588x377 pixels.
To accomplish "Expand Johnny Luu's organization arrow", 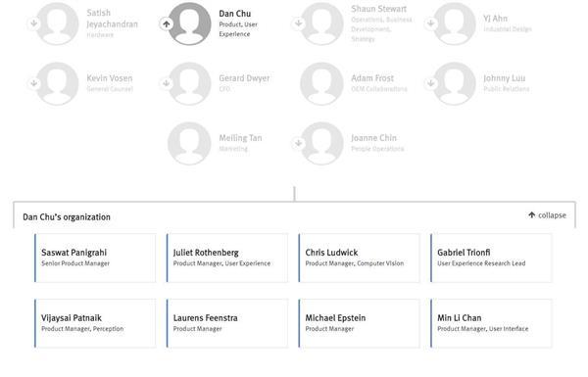I will [431, 83].
